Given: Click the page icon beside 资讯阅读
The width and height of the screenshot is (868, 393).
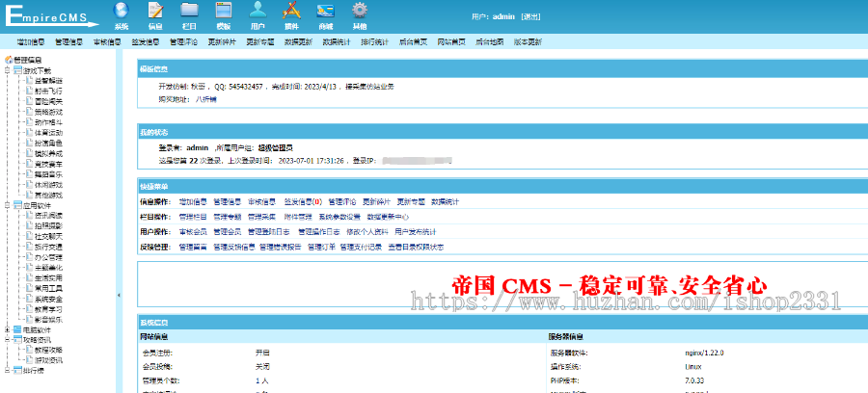Looking at the screenshot, I should 29,216.
